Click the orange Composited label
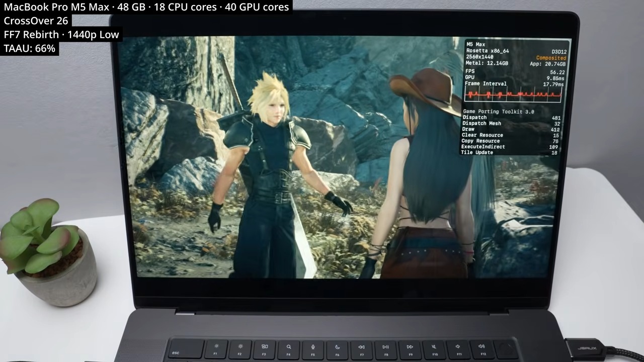Screen dimensions: 644x362 (550, 58)
